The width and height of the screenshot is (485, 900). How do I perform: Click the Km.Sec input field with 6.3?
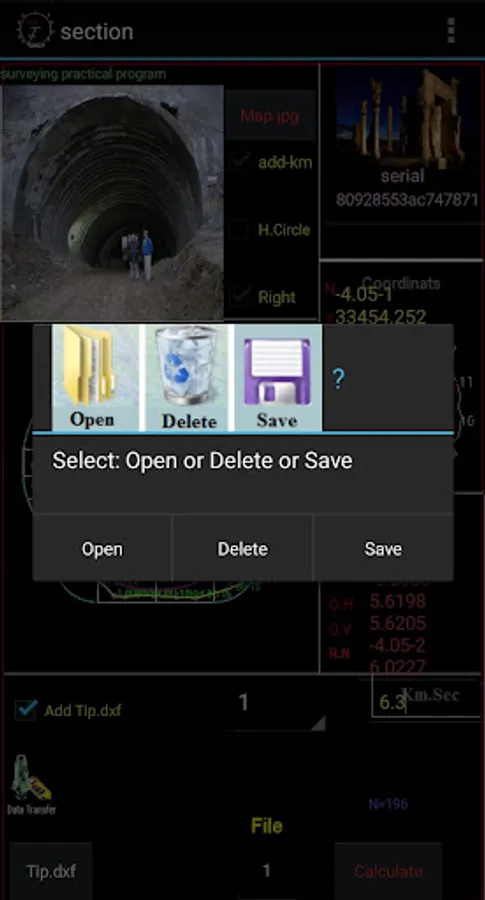(x=425, y=696)
